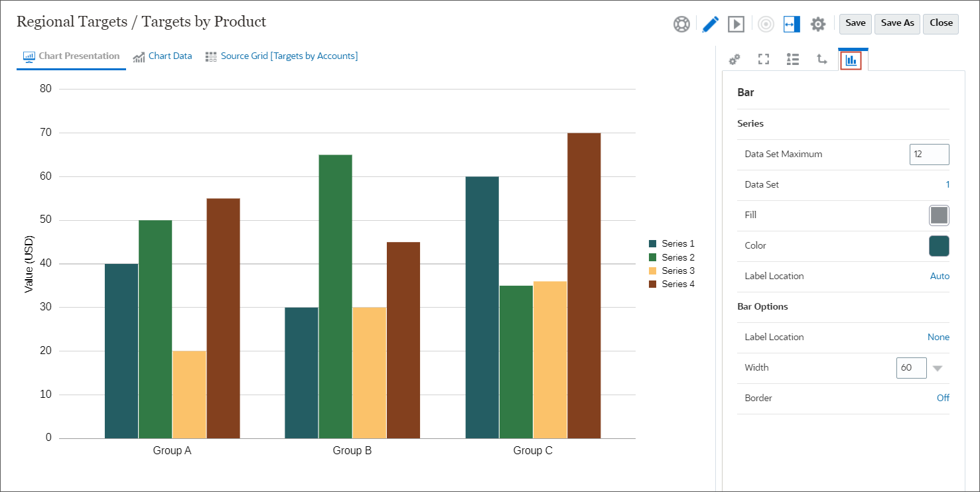Select the Series Color swatch
The width and height of the screenshot is (980, 492).
tap(939, 246)
